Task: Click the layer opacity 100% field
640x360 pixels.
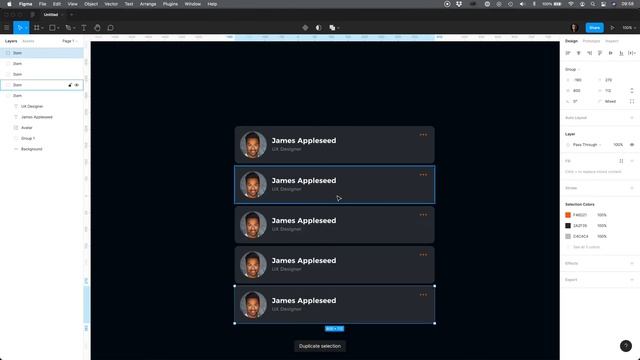Action: tap(618, 144)
